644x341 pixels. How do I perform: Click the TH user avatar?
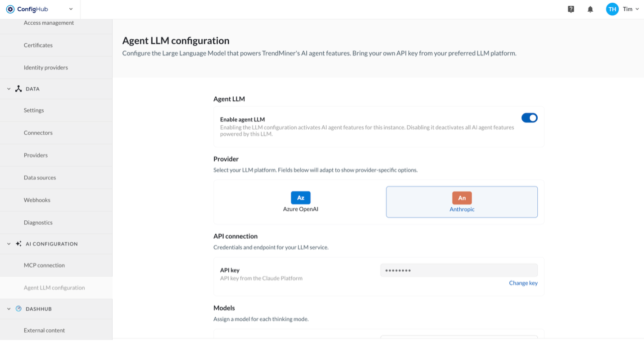612,9
